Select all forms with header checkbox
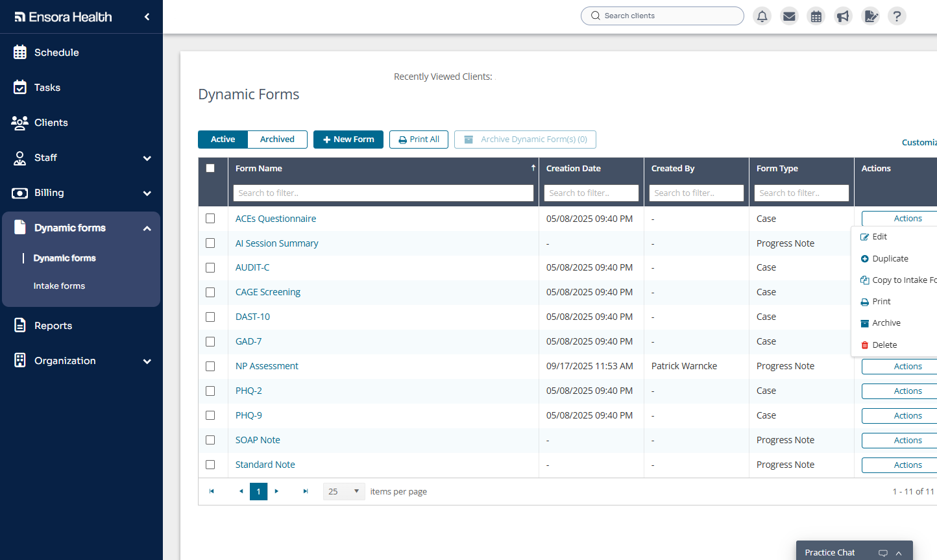Viewport: 937px width, 560px height. pos(210,168)
